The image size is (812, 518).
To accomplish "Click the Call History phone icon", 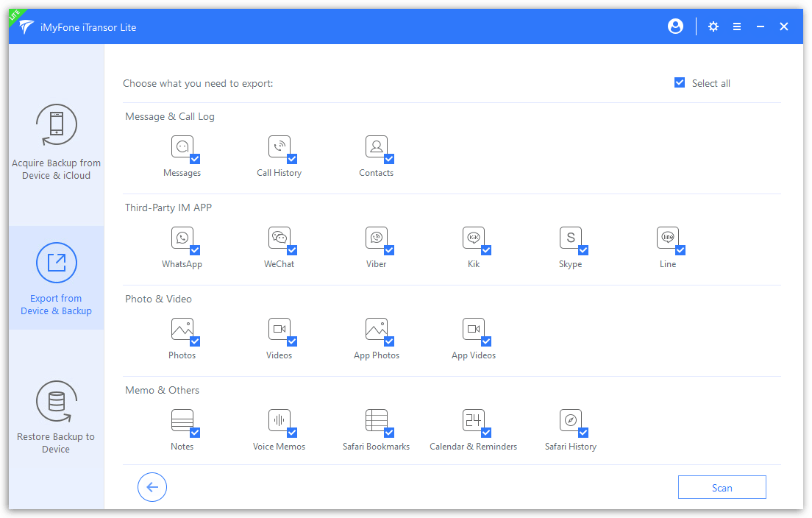I will (279, 146).
